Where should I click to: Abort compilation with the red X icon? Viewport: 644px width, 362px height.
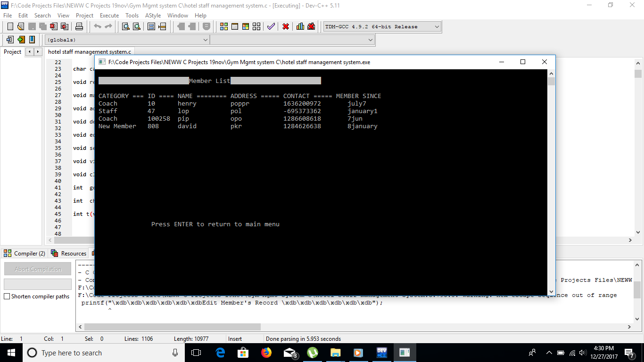click(285, 26)
